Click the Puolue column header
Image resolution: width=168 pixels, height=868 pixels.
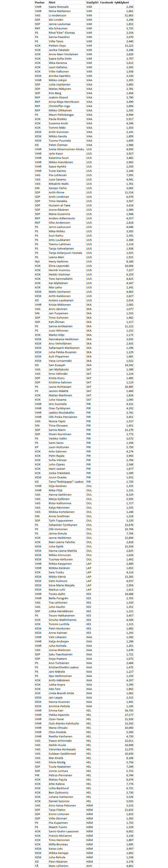tap(40, 2)
